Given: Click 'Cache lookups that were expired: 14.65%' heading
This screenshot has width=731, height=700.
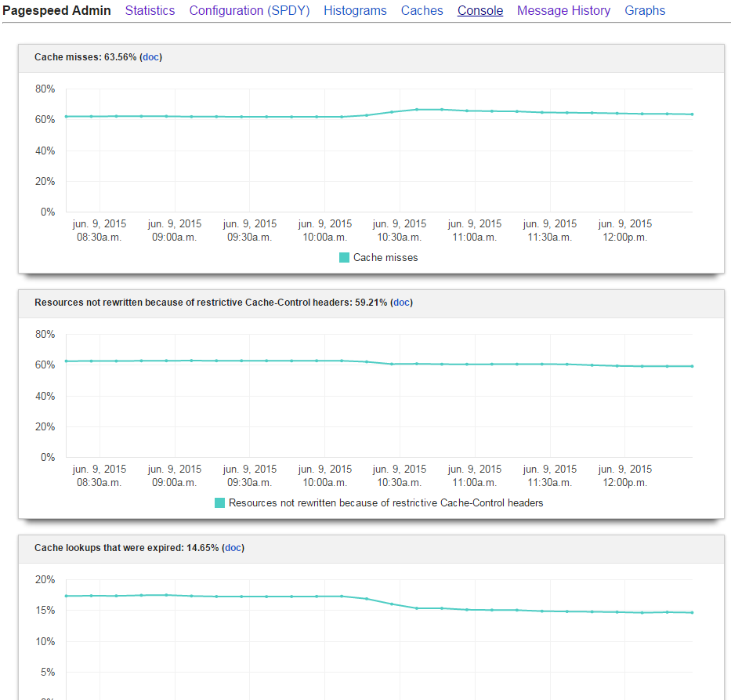Looking at the screenshot, I should tap(126, 547).
